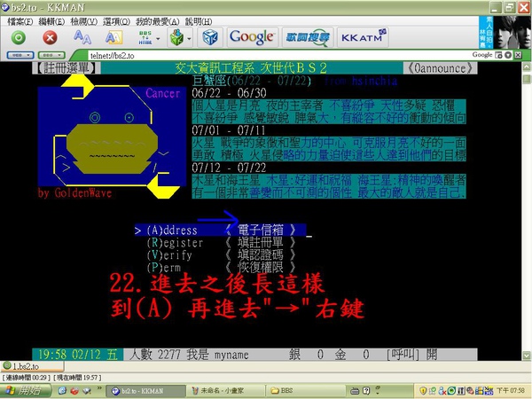Screen dimensions: 532x399
Task: Open the 選項(O) menu
Action: (116, 21)
